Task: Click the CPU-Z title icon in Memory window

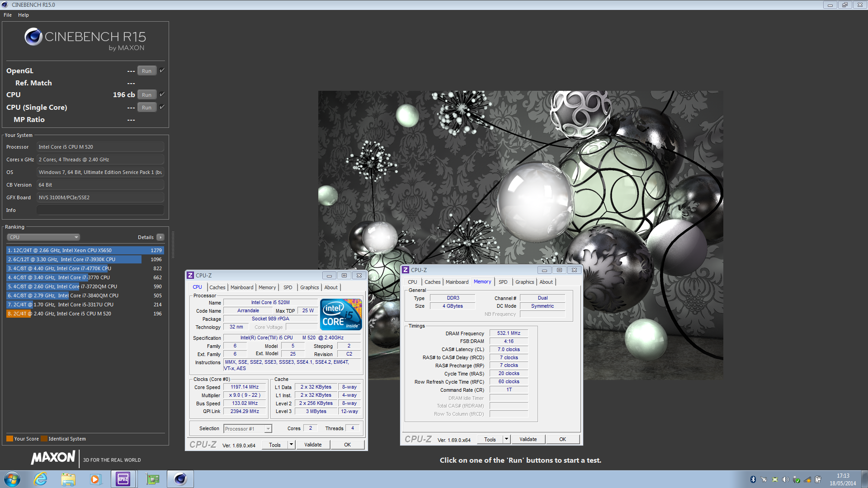Action: click(406, 270)
